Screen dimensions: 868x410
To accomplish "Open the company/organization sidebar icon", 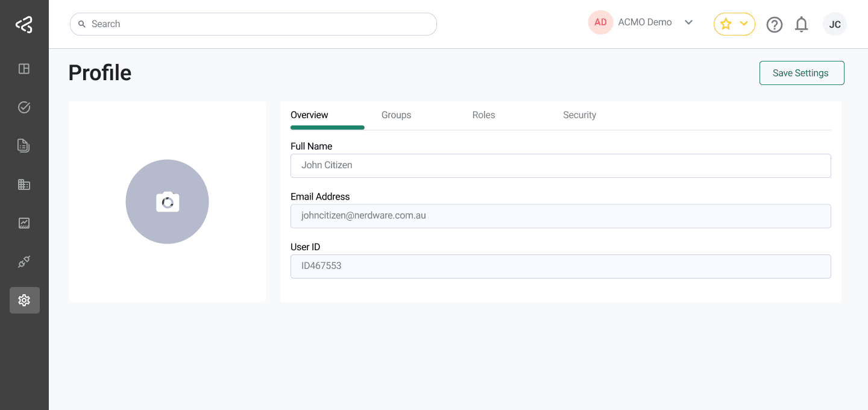I will (24, 184).
